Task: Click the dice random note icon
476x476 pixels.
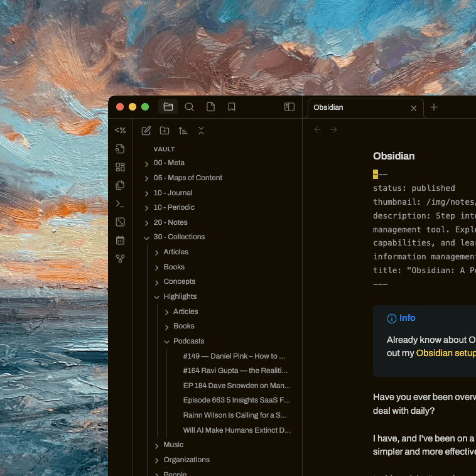Action: (120, 222)
